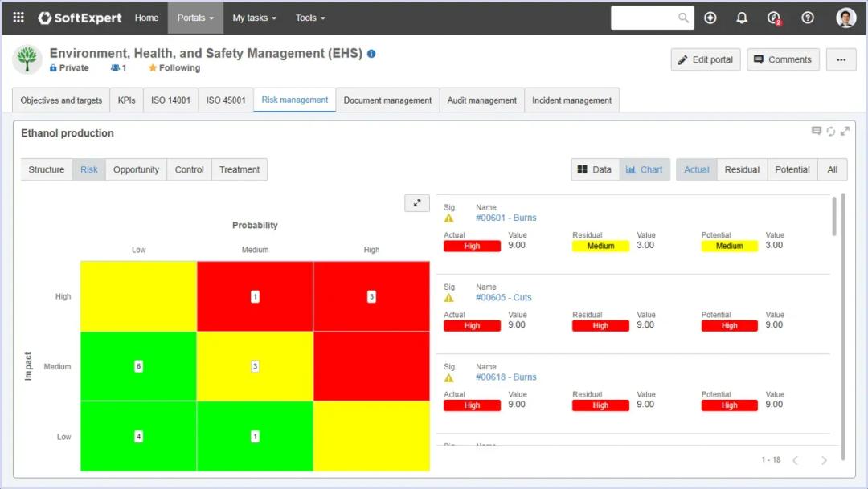Open the Incident management tab
Image resolution: width=868 pixels, height=489 pixels.
[x=571, y=100]
